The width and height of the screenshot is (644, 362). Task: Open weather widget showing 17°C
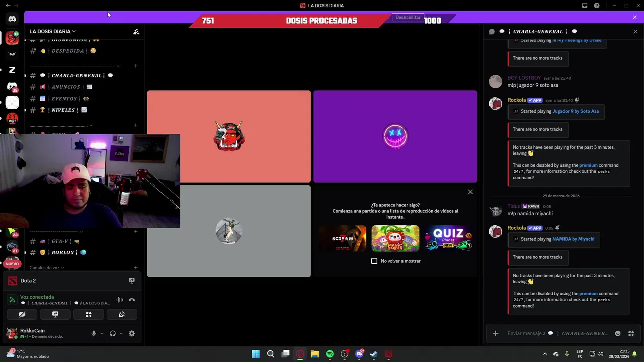click(x=28, y=354)
